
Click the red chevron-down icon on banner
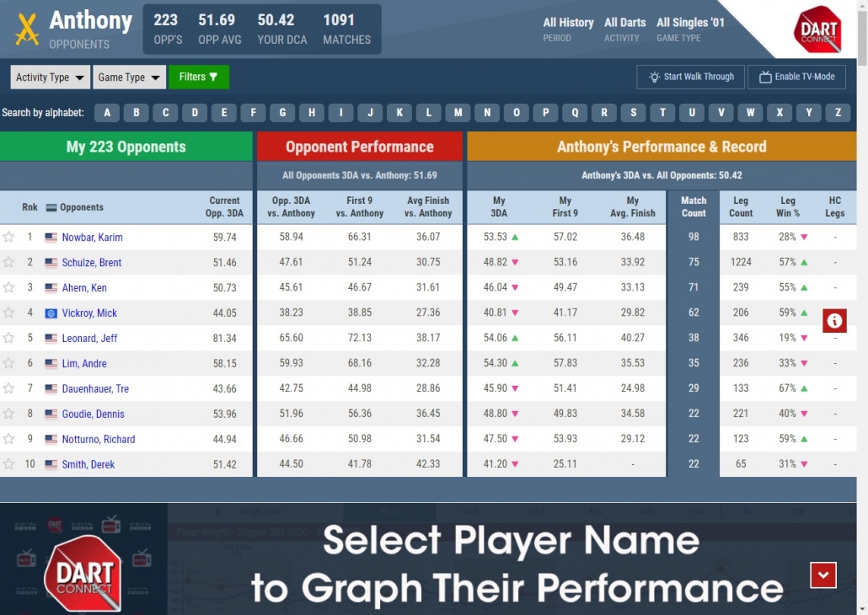[822, 575]
